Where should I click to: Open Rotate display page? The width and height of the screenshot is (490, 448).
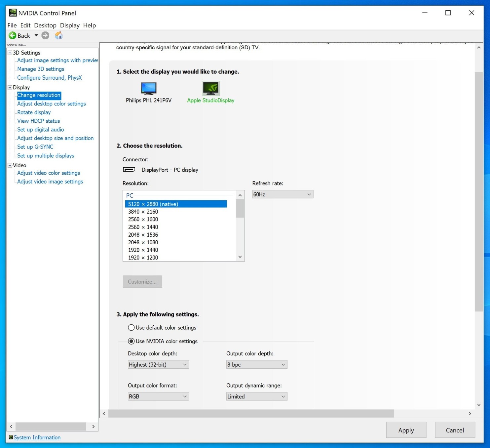[x=34, y=112]
